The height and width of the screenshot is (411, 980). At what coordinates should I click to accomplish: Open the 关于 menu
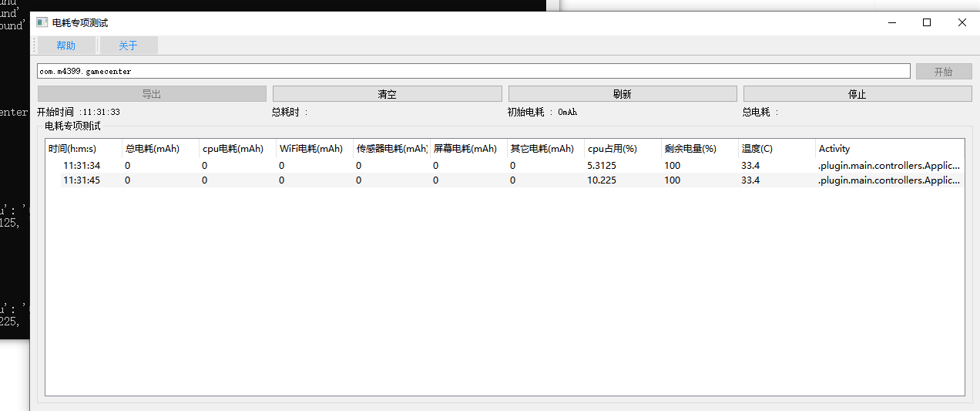click(x=128, y=45)
